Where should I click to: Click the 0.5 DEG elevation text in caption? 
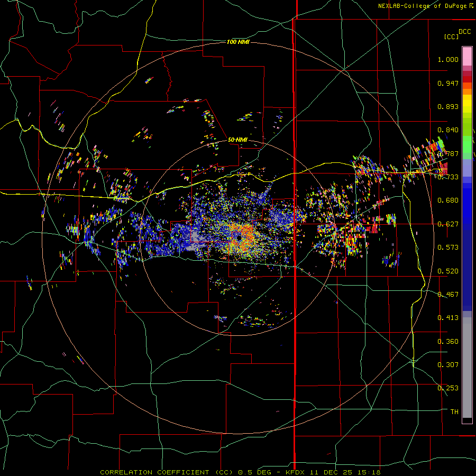[x=255, y=472]
